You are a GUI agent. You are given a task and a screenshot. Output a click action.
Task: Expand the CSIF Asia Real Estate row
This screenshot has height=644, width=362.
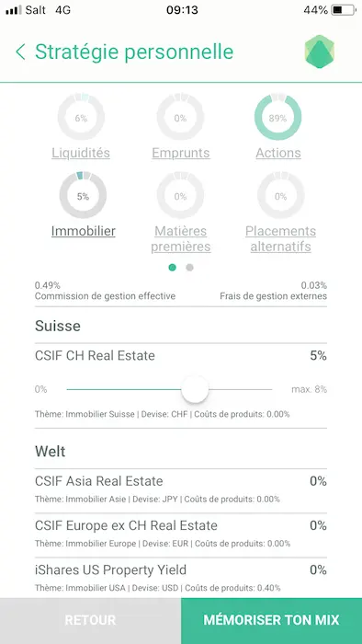click(181, 490)
